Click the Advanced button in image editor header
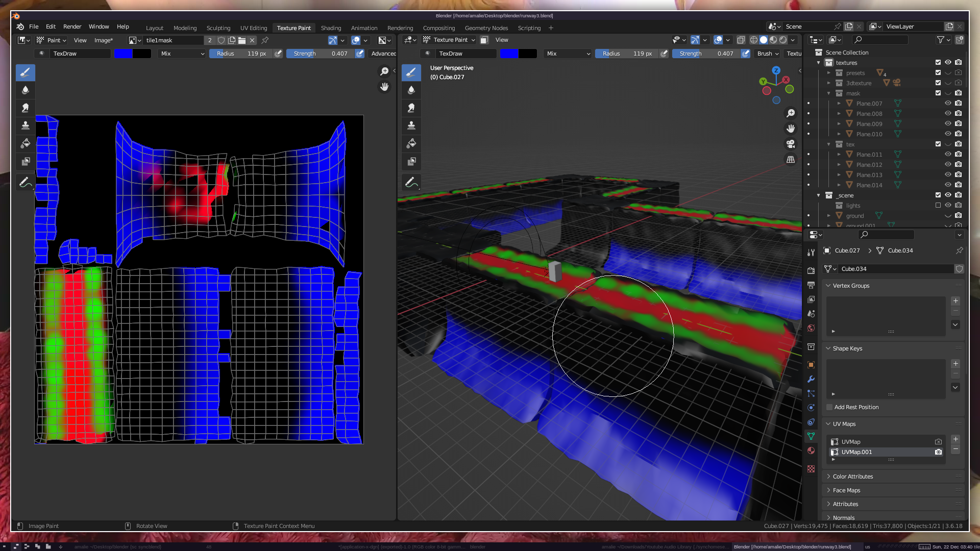The image size is (980, 551). click(383, 54)
